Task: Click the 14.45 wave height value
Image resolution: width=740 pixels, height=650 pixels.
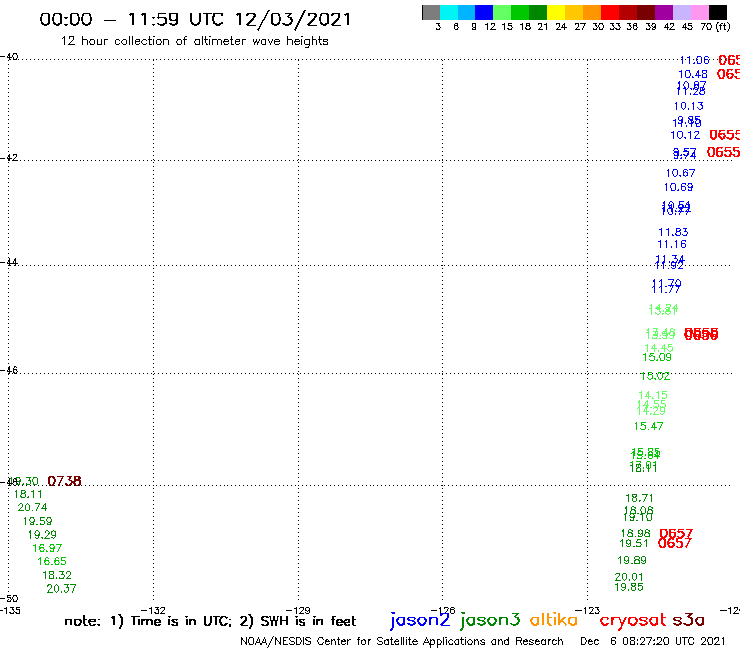Action: point(659,348)
